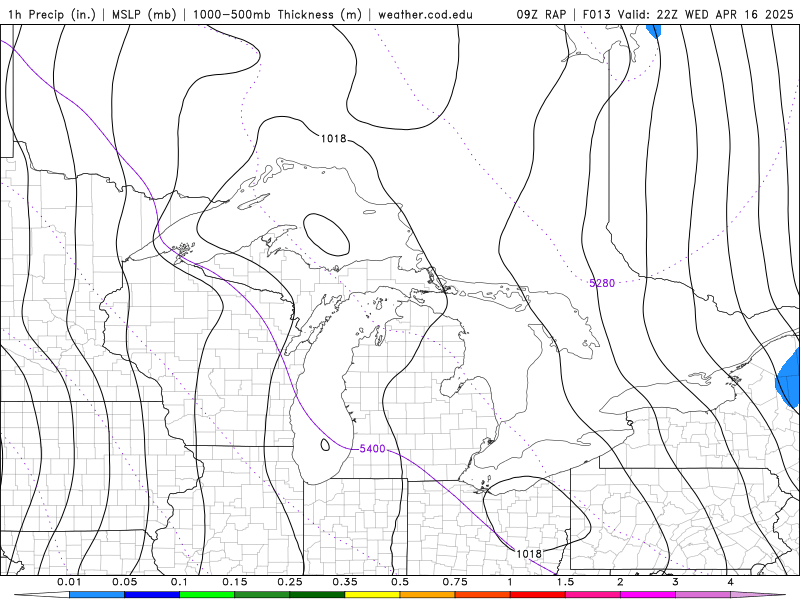The image size is (800, 600).
Task: Click the 0.5 legend value
Action: point(400,582)
